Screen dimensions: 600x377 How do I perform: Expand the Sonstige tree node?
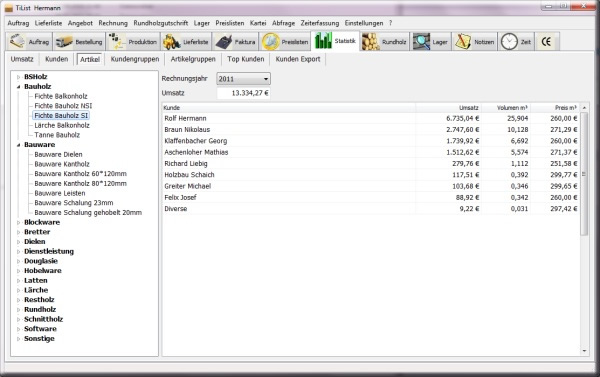click(x=18, y=339)
